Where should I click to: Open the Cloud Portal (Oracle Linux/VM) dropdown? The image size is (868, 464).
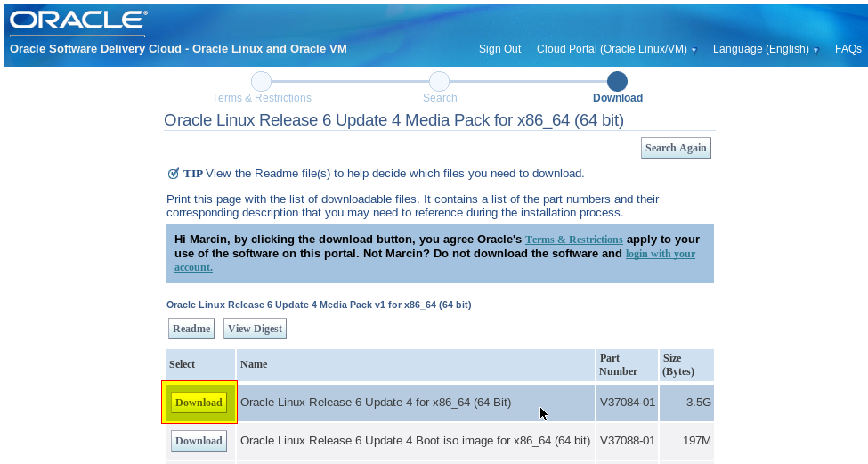point(617,49)
